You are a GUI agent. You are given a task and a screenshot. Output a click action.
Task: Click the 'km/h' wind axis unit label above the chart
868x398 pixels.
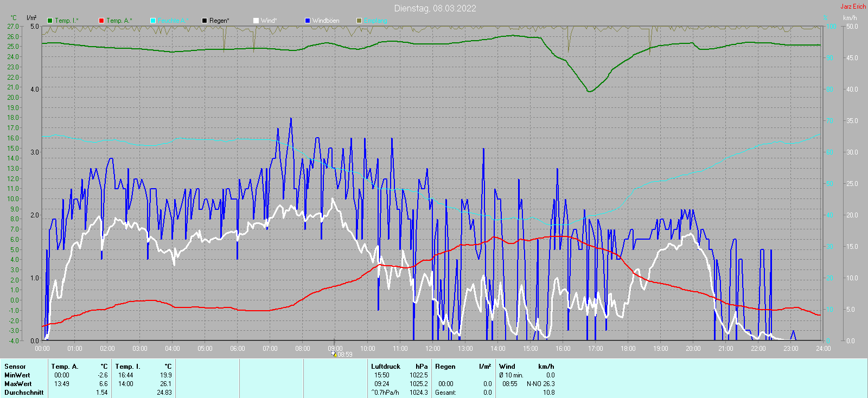click(x=850, y=18)
